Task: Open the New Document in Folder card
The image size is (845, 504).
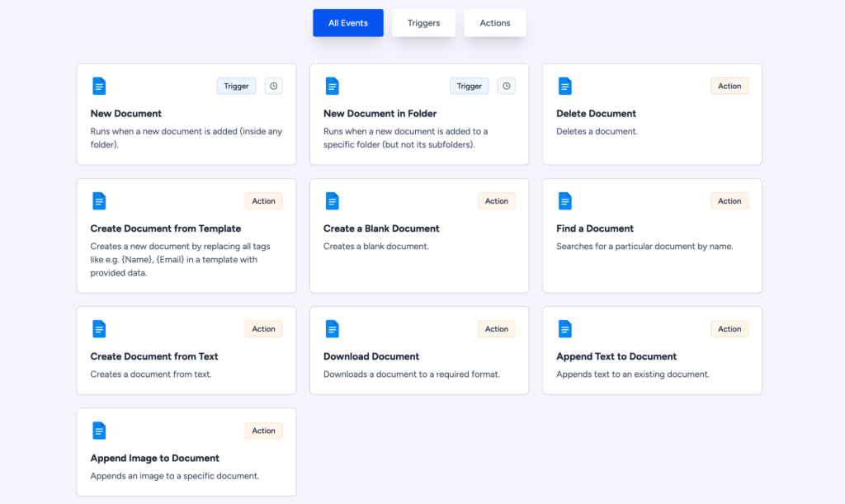Action: (x=418, y=114)
